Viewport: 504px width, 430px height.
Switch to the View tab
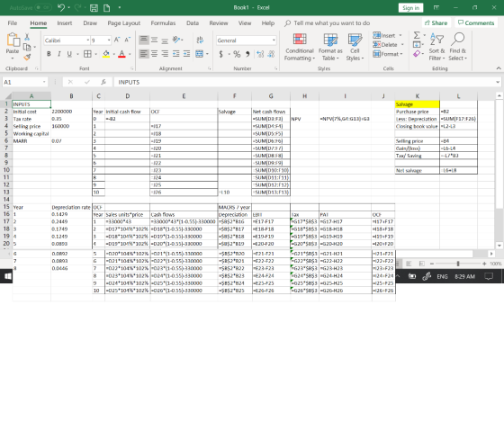(245, 23)
